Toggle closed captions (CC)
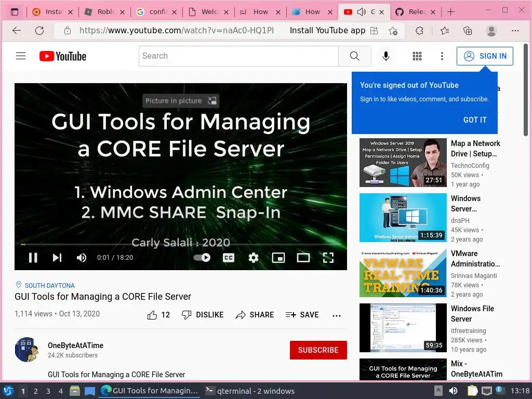Viewport: 532px width, 399px height. (x=229, y=258)
